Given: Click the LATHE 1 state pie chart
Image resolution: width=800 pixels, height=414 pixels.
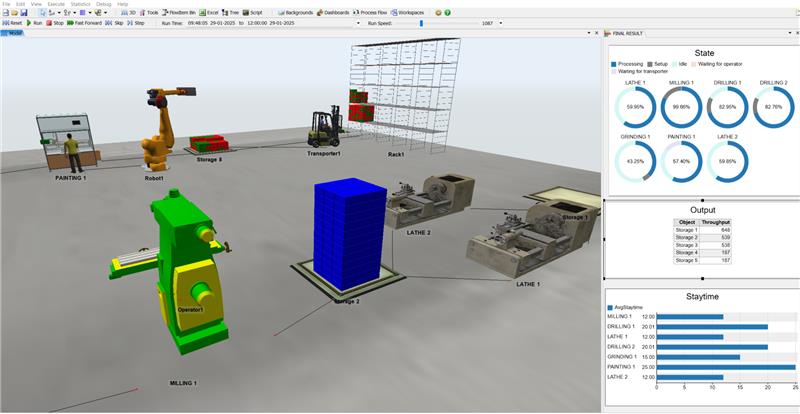Looking at the screenshot, I should pyautogui.click(x=635, y=107).
